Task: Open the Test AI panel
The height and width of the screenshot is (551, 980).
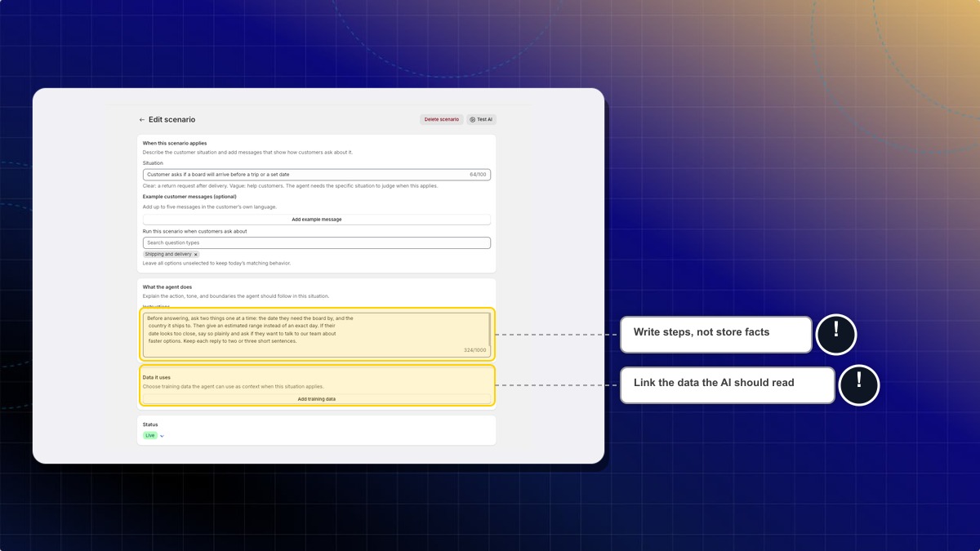Action: point(481,119)
